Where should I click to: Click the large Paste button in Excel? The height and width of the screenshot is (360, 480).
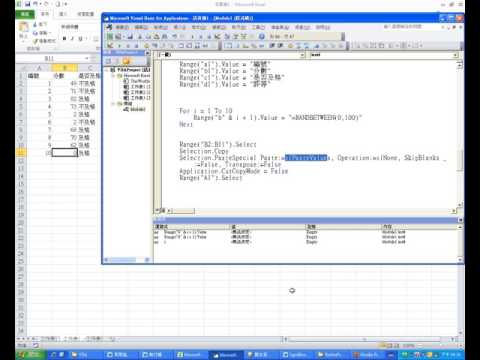coord(23,26)
